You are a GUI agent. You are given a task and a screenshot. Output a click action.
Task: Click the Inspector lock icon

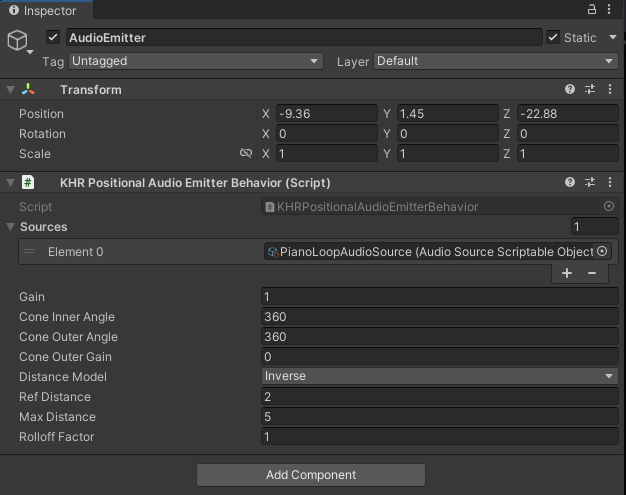[592, 9]
